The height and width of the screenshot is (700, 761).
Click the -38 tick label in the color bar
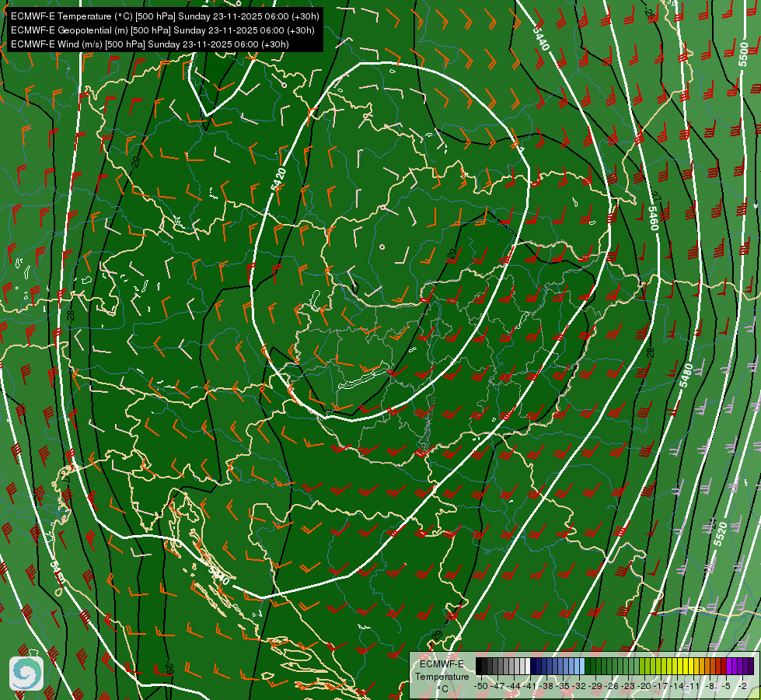click(547, 686)
